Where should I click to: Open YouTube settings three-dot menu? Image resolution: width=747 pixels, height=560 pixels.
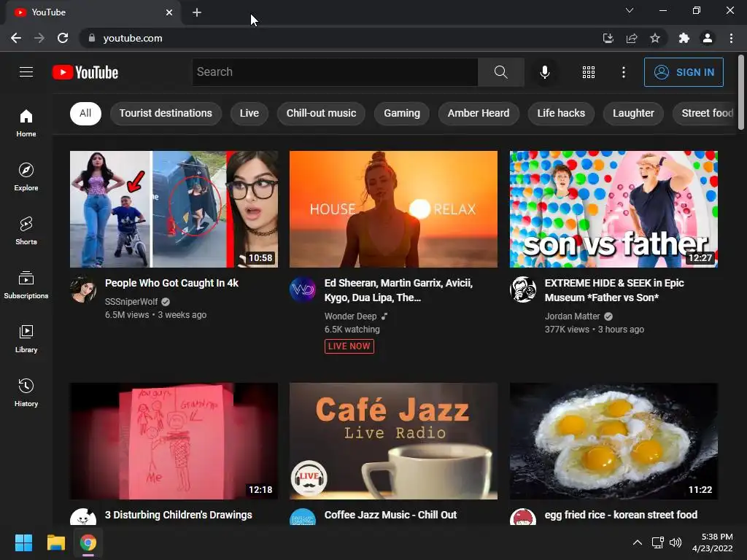tap(623, 72)
